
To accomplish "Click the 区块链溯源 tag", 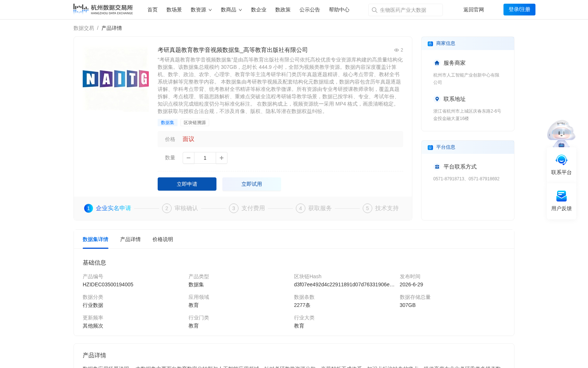I will click(195, 123).
